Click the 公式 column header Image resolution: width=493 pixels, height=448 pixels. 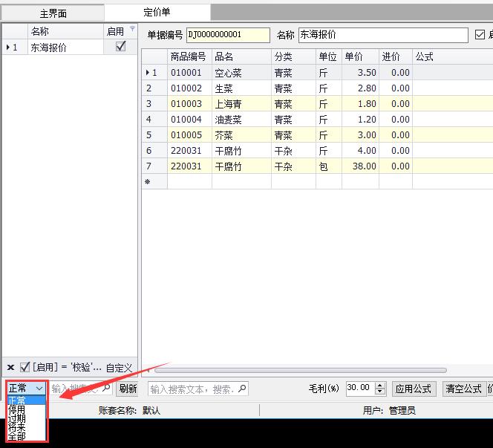[453, 57]
